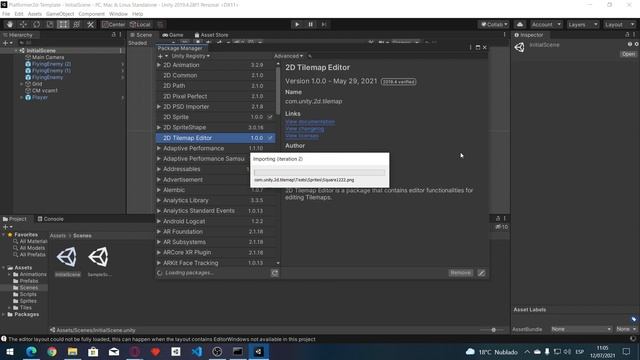
Task: Toggle Local handle rotation button
Action: pyautogui.click(x=140, y=24)
